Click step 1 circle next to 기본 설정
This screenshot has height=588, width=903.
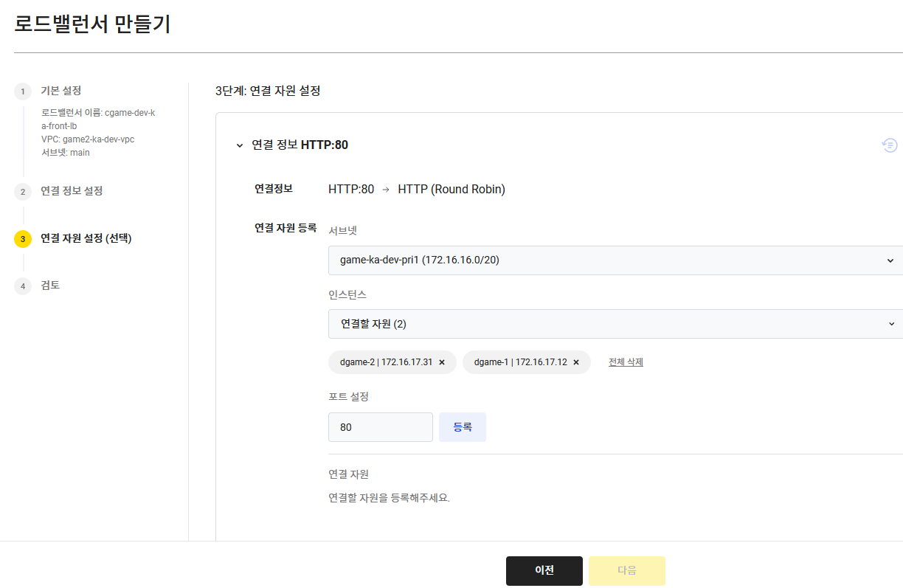point(23,91)
